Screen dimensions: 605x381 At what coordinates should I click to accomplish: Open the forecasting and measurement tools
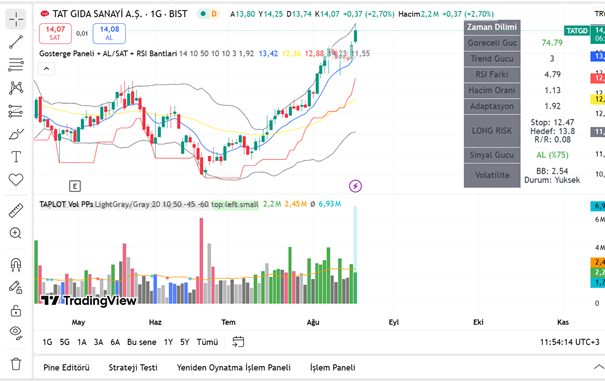pyautogui.click(x=16, y=111)
